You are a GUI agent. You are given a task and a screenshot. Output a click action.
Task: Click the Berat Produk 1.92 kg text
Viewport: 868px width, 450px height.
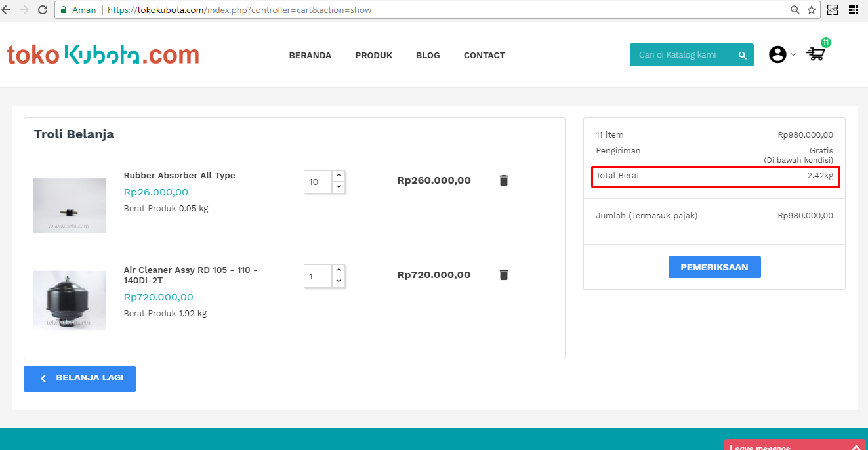tap(165, 314)
